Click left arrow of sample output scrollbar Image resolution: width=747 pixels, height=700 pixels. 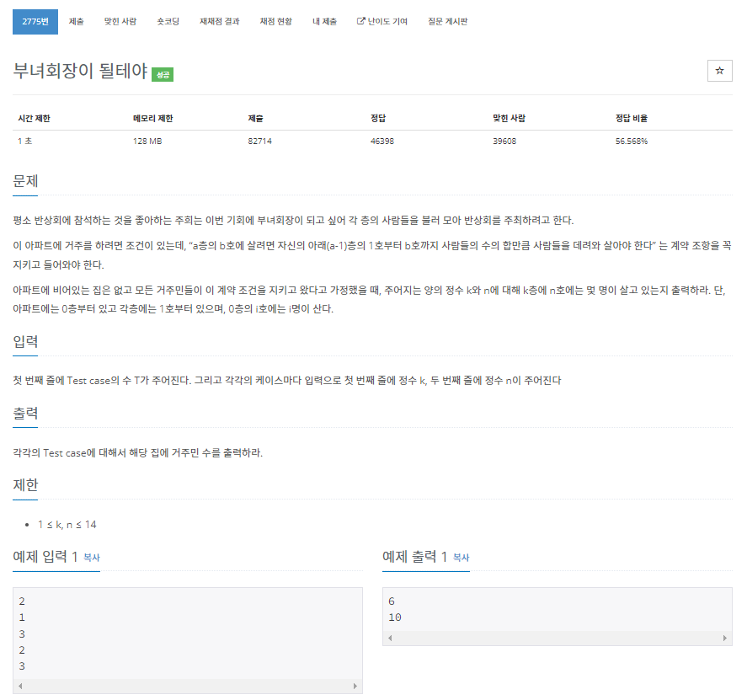pos(390,638)
